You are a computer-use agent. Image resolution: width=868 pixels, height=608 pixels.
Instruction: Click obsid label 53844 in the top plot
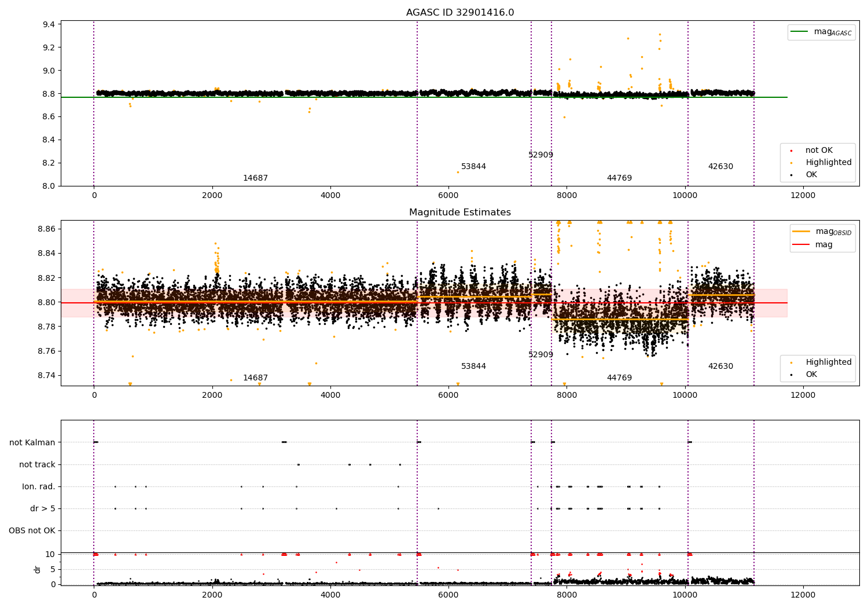click(x=473, y=167)
